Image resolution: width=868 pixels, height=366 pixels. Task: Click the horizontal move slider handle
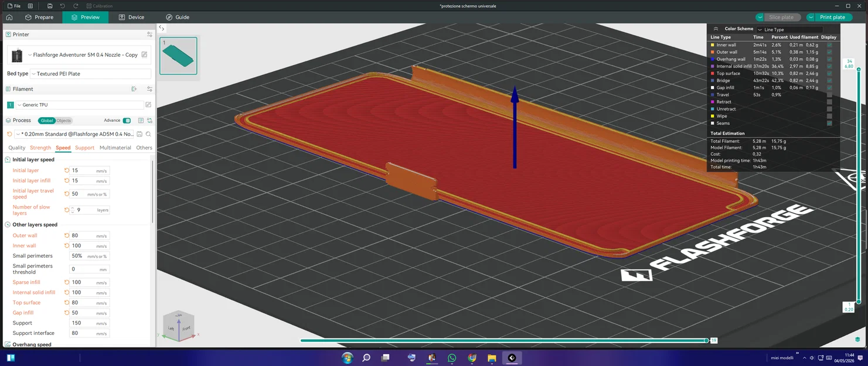point(707,340)
